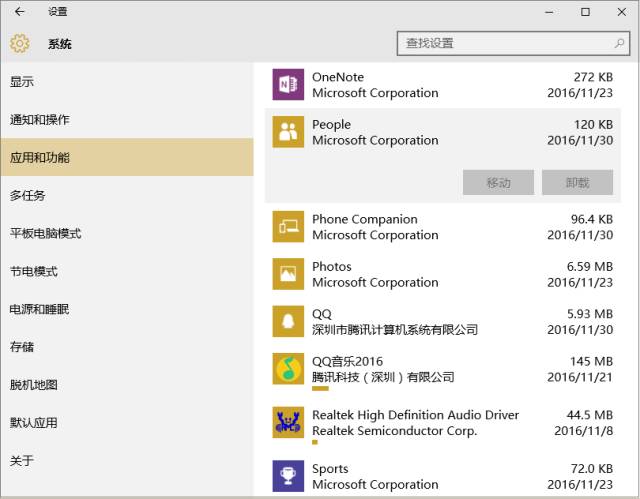The image size is (640, 499).
Task: Open 关于 page
Action: point(127,461)
